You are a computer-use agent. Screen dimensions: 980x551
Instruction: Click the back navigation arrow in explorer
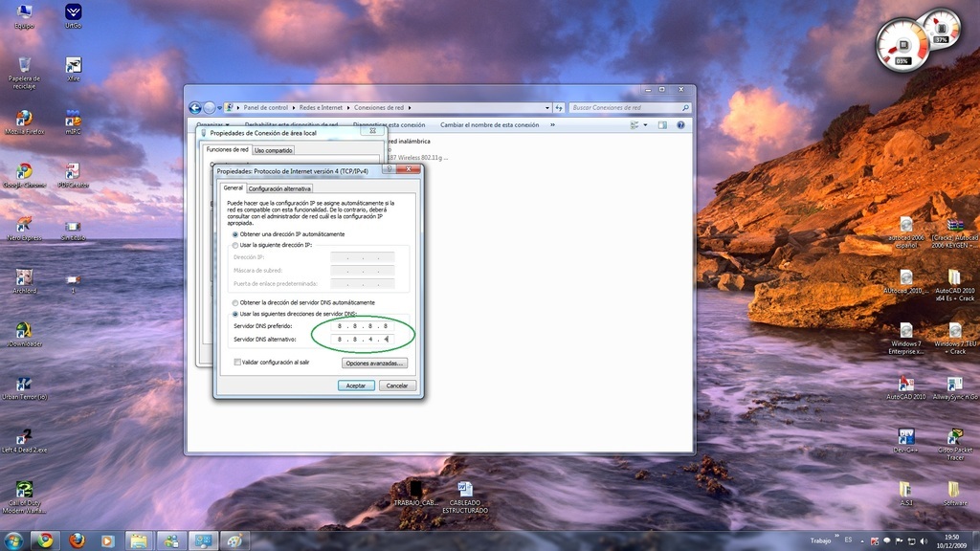195,108
